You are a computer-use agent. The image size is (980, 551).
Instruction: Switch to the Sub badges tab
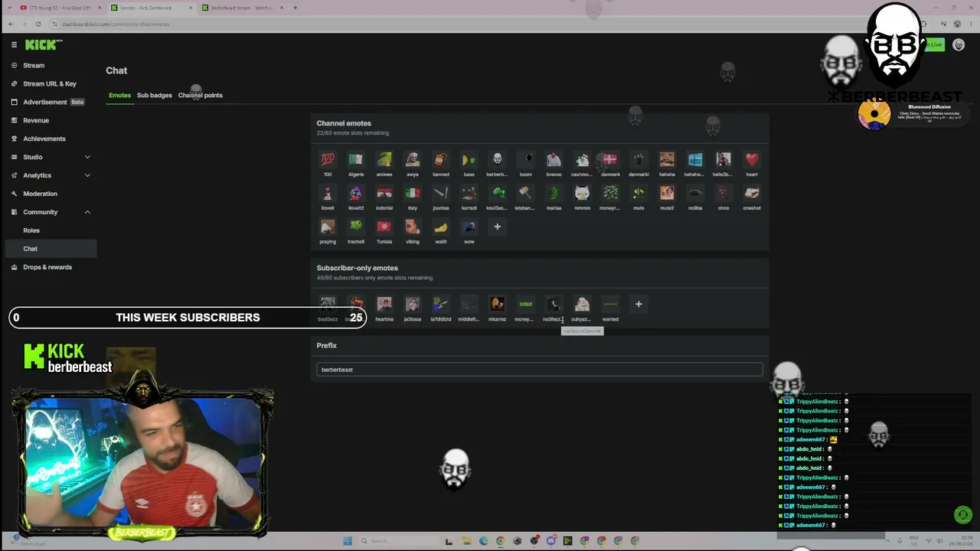pyautogui.click(x=155, y=96)
